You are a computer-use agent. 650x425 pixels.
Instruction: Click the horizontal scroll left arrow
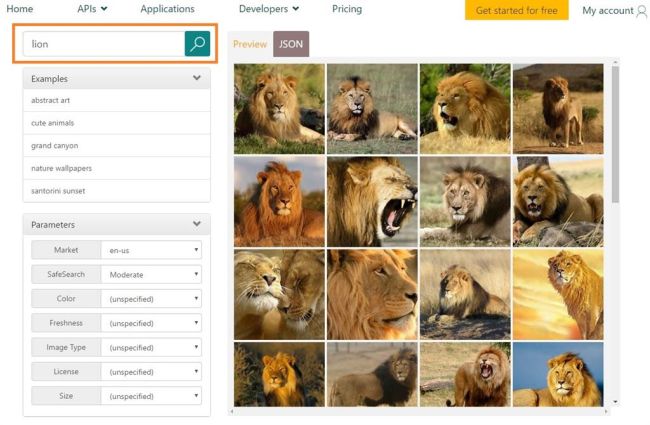232,411
